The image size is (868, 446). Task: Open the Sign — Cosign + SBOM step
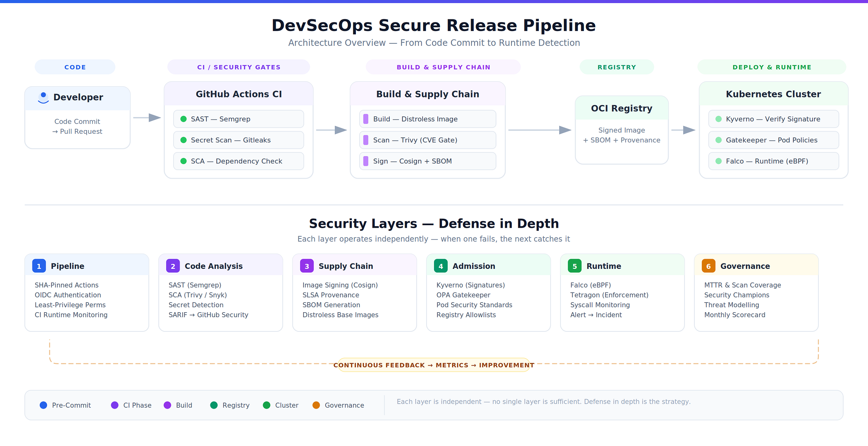[428, 161]
